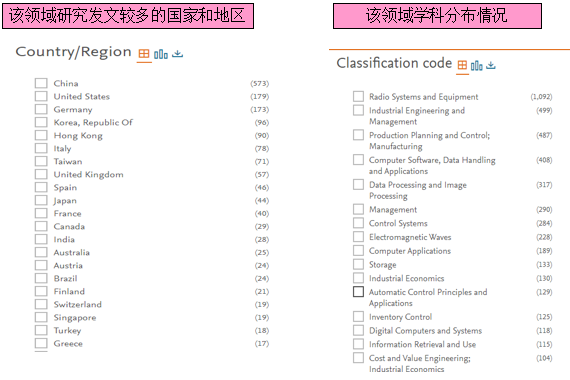Viewport: 570px width, 380px height.
Task: Check the Inventory Control checkbox
Action: [358, 316]
